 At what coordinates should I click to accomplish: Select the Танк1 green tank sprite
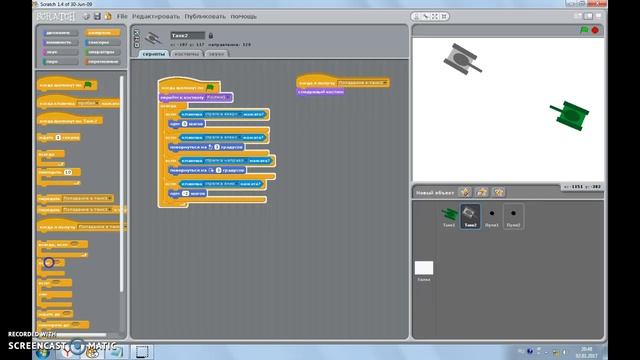pyautogui.click(x=449, y=216)
